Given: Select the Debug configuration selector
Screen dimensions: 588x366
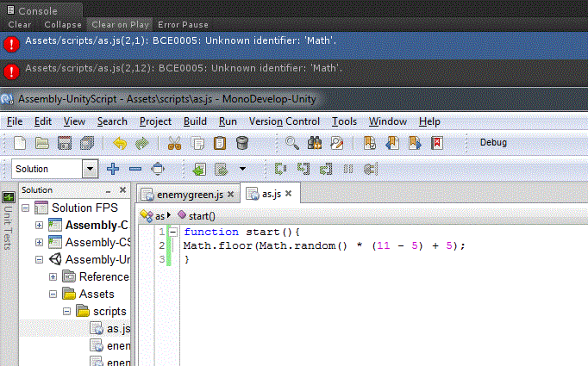Looking at the screenshot, I should click(x=493, y=143).
